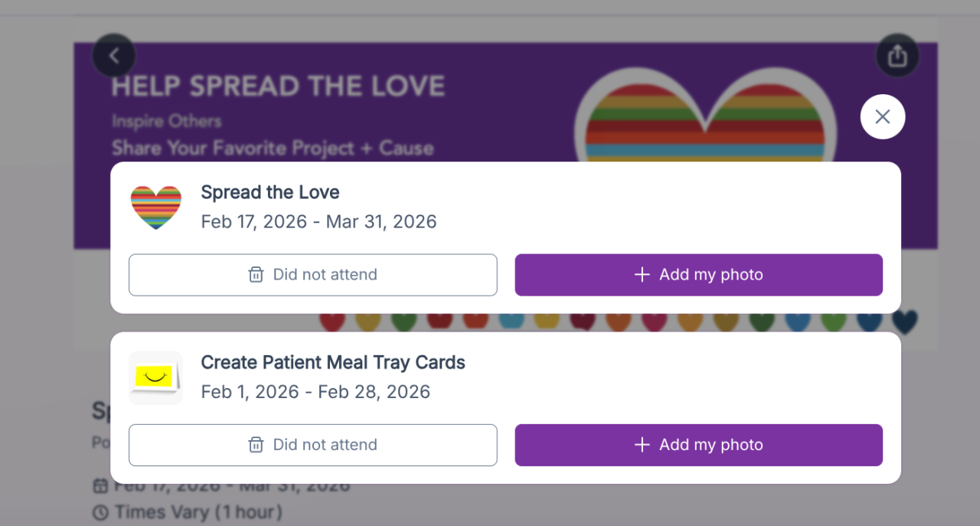The image size is (980, 526).
Task: Click the HELP SPREAD THE LOVE banner heading
Action: point(278,86)
